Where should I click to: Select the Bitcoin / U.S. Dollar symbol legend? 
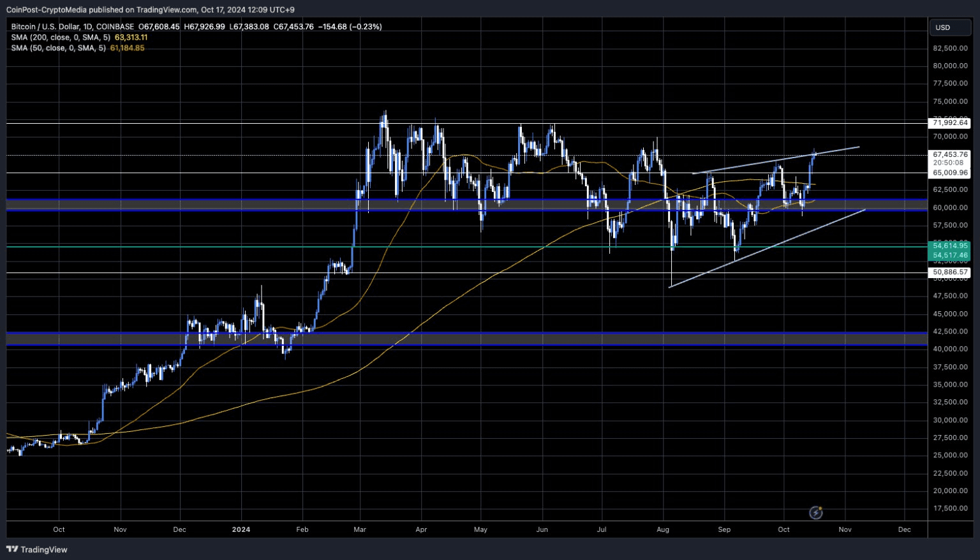(73, 27)
